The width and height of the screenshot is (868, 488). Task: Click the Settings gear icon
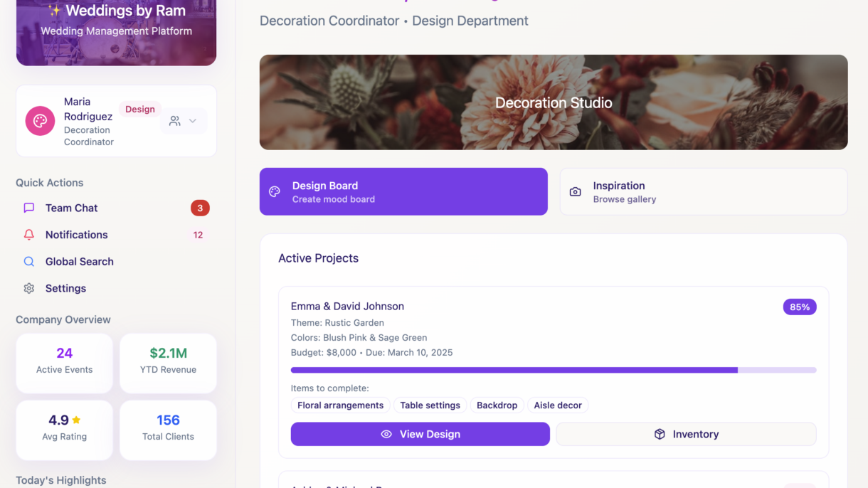29,288
